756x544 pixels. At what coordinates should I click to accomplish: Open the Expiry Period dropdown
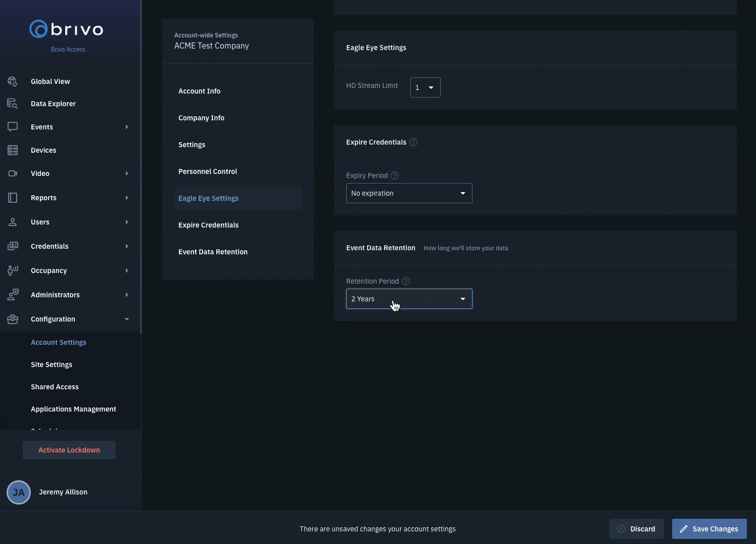[409, 193]
